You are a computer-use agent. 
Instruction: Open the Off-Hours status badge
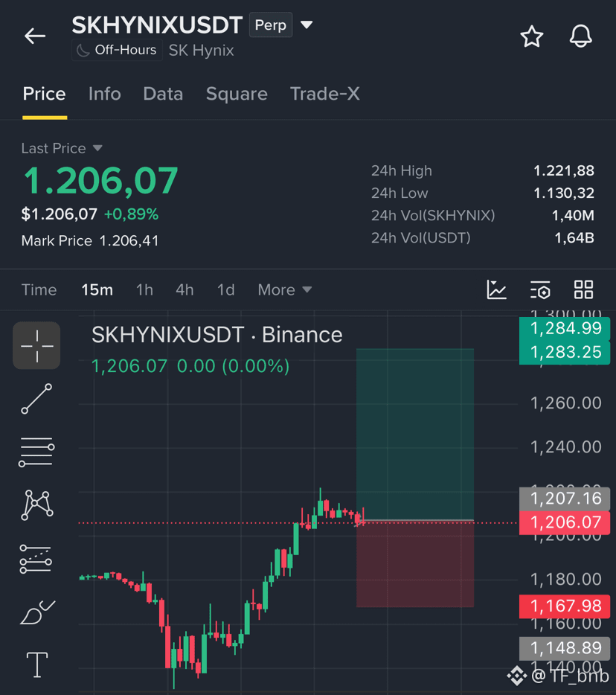pos(117,50)
